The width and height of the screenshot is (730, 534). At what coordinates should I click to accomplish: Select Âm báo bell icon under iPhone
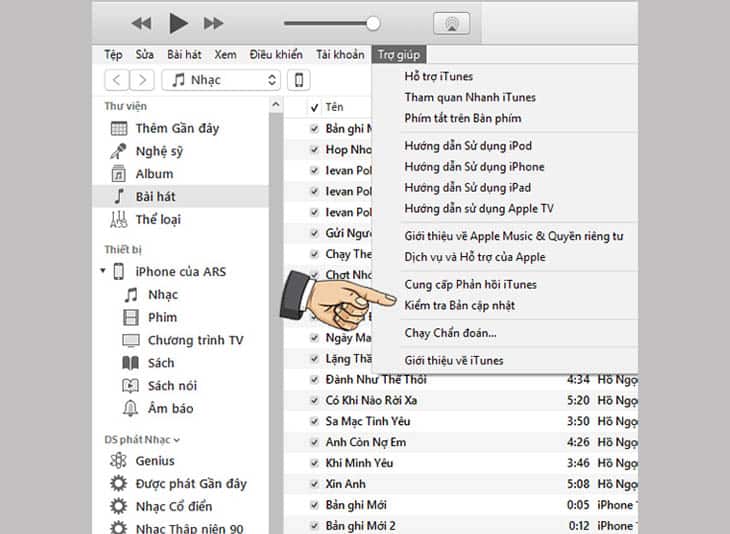(130, 408)
